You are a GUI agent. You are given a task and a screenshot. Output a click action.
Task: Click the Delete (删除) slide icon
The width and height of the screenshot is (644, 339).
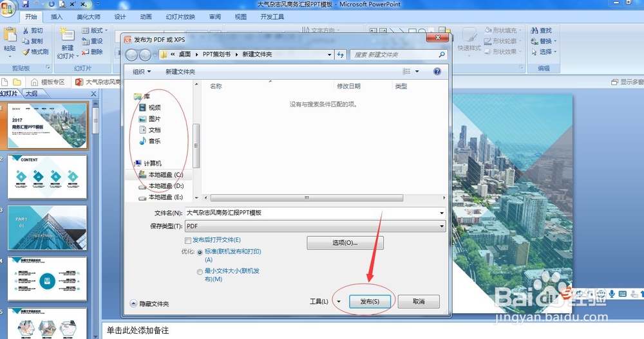[85, 51]
